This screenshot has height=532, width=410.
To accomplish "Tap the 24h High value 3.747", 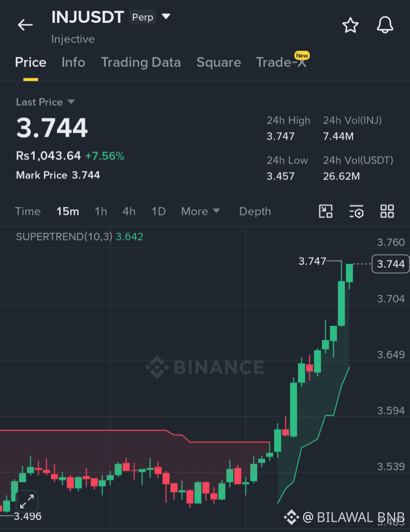I will pyautogui.click(x=281, y=136).
